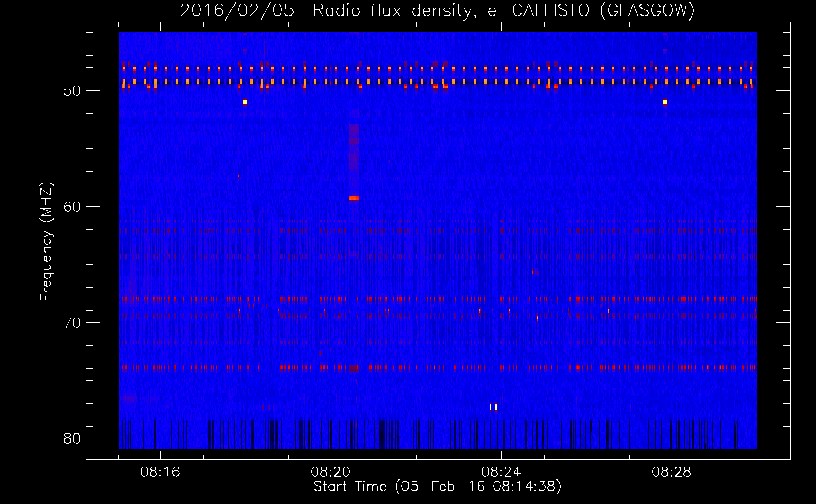Click the 08:20 time axis label
This screenshot has width=816, height=504.
pyautogui.click(x=330, y=472)
